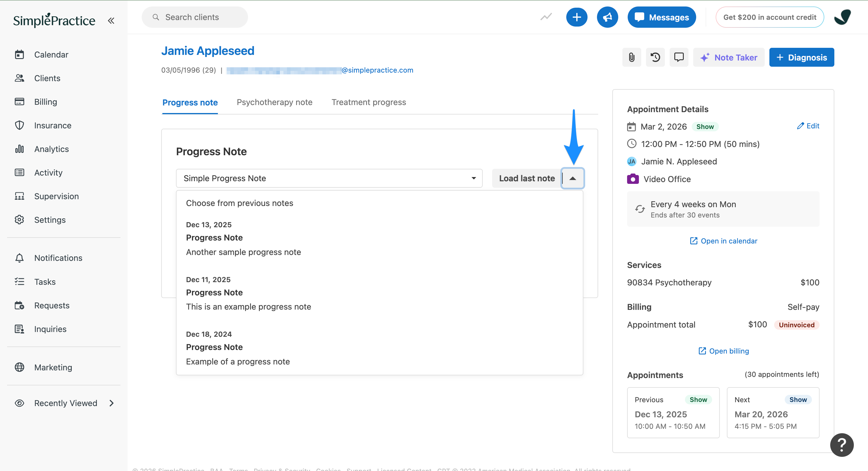
Task: Switch to the Treatment progress tab
Action: point(369,102)
